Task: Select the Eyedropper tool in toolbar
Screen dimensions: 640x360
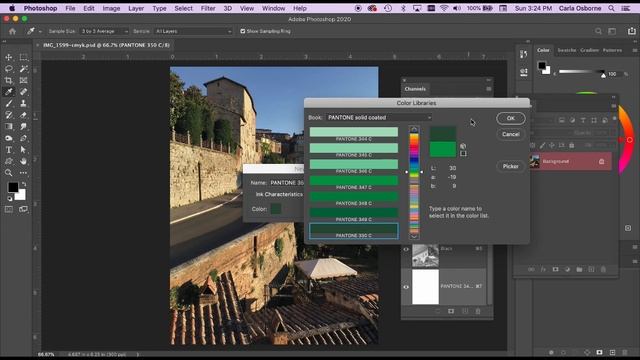Action: 9,92
